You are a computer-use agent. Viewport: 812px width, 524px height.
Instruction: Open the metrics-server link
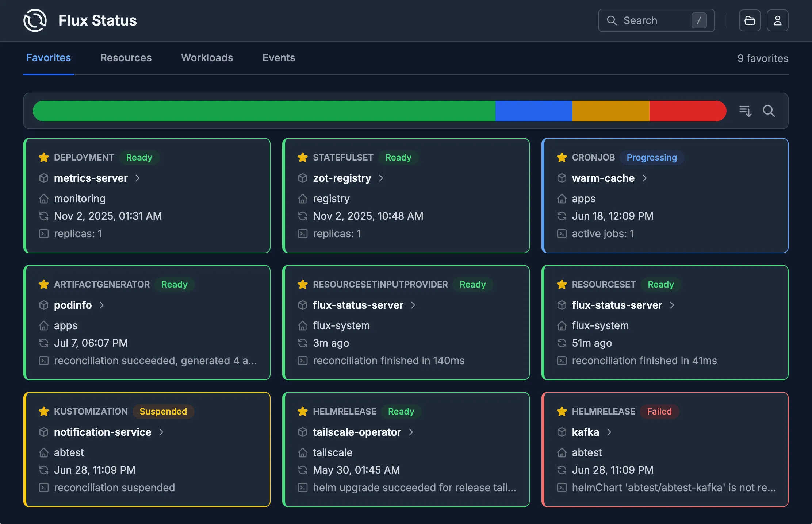coord(91,178)
